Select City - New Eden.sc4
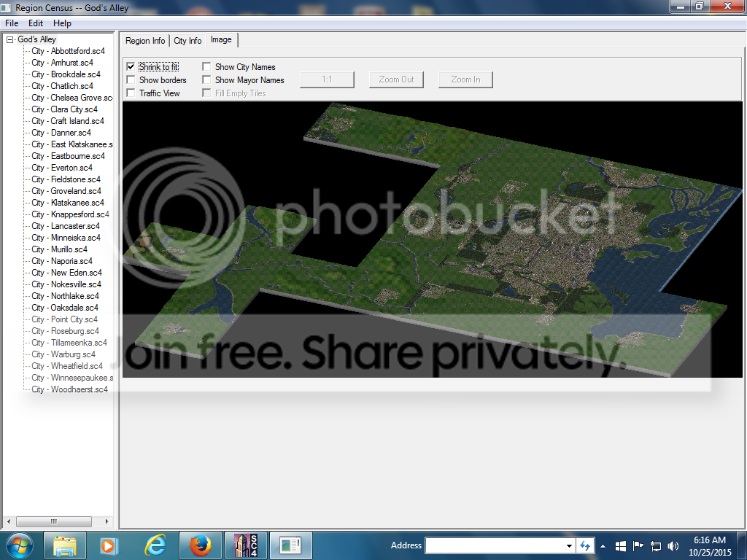 point(66,273)
